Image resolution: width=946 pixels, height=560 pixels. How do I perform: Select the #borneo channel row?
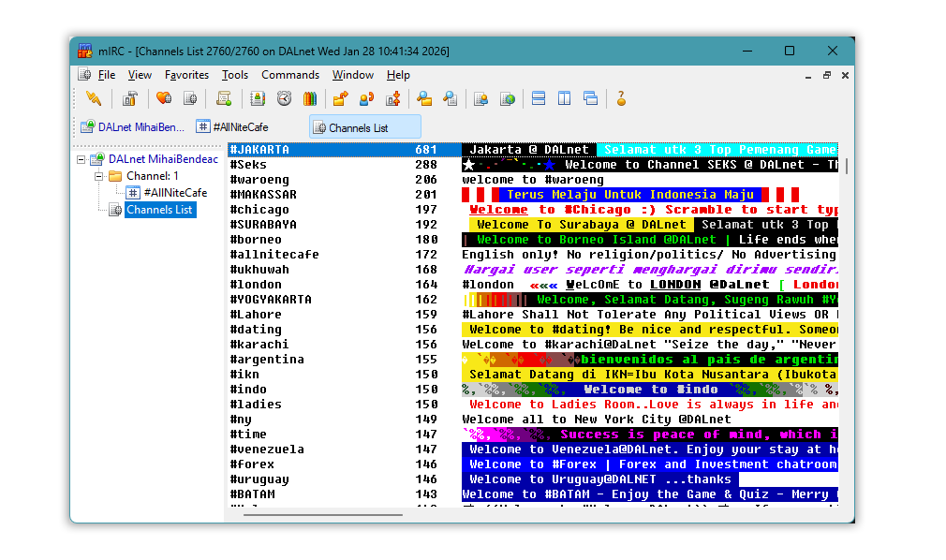[x=533, y=240]
